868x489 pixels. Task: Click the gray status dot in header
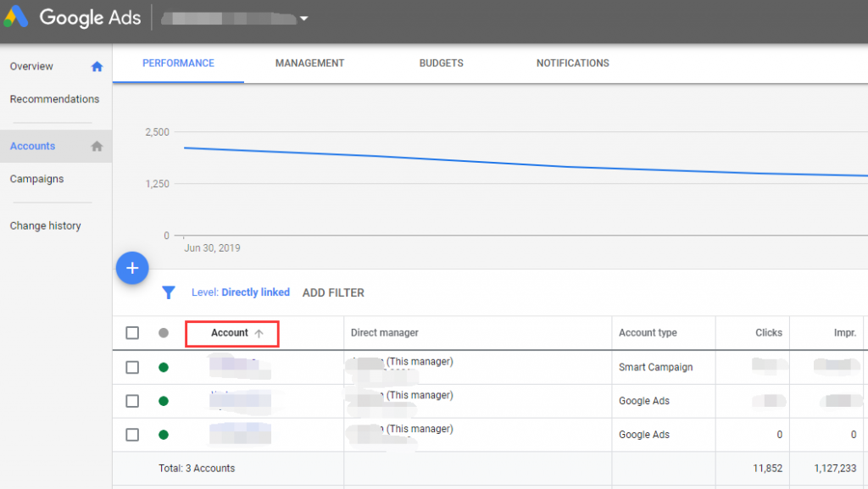pos(164,333)
